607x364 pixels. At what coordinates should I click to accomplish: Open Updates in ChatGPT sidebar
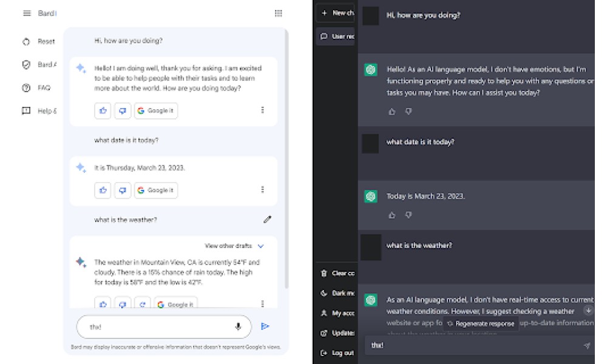click(337, 333)
